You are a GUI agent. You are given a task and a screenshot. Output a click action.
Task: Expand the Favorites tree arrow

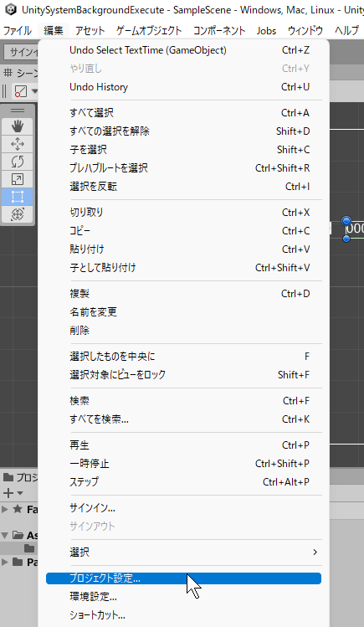pyautogui.click(x=5, y=509)
